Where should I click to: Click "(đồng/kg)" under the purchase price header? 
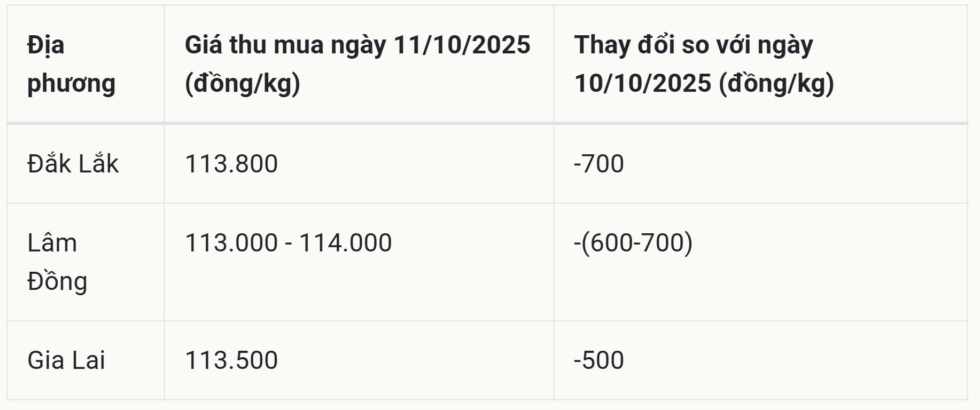point(243,84)
